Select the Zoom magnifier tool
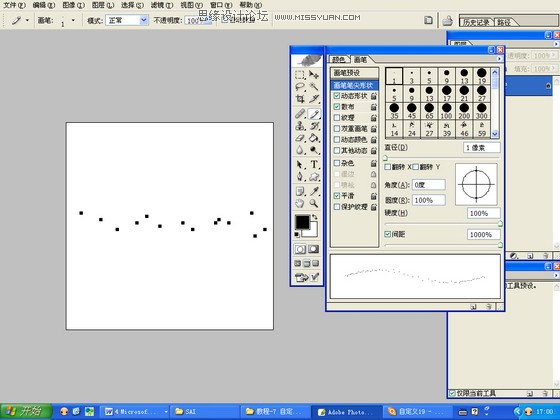 tap(314, 204)
